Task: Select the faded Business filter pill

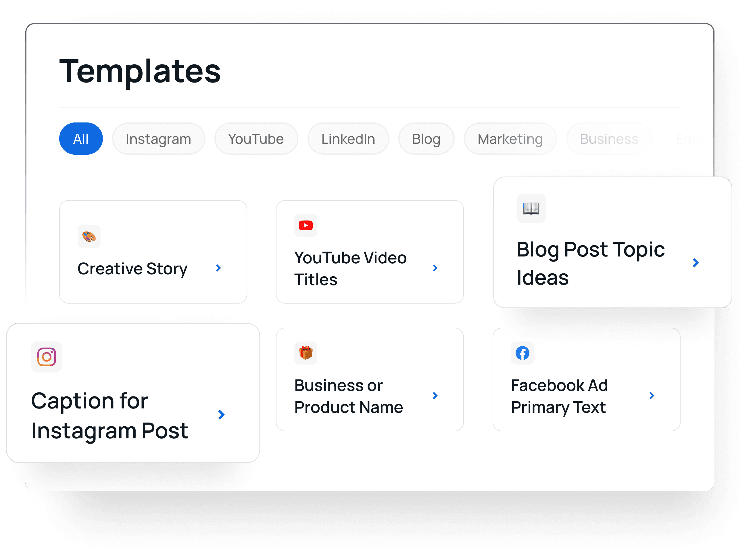Action: click(x=609, y=139)
